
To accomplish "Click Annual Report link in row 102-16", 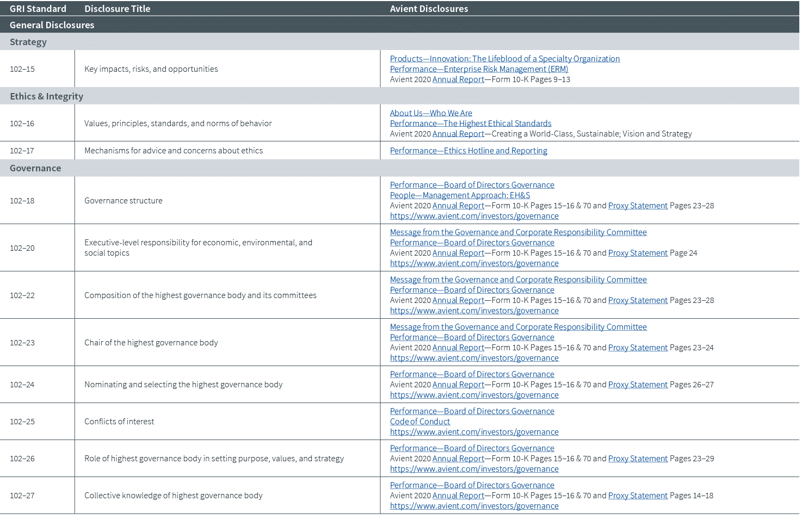I will pyautogui.click(x=458, y=134).
